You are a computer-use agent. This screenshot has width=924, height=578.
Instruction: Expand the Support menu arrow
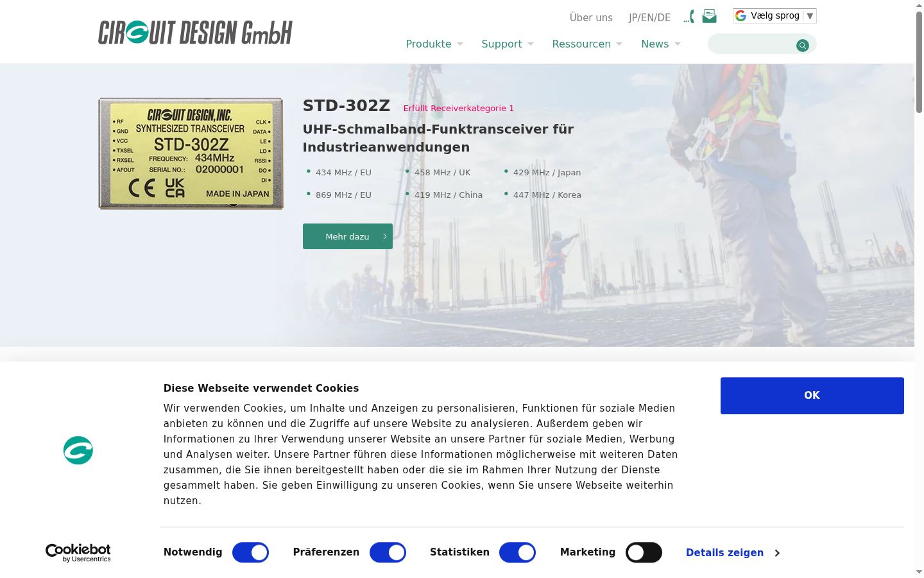(531, 44)
